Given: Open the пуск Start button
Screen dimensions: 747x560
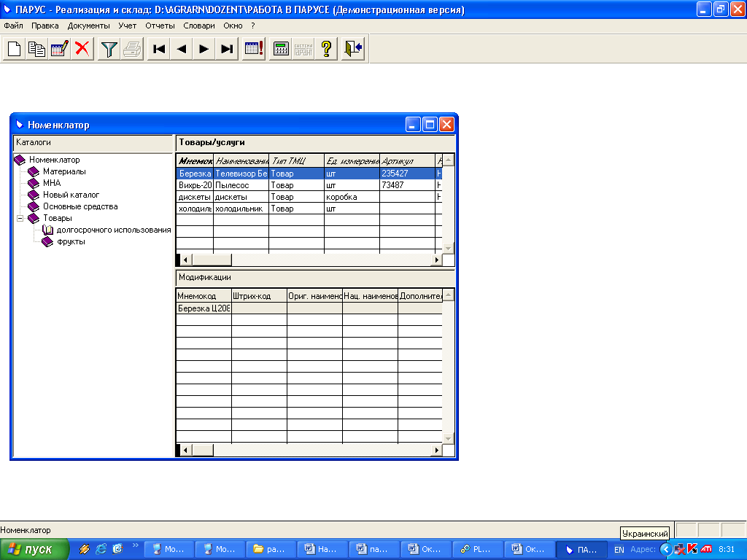Looking at the screenshot, I should [x=34, y=550].
